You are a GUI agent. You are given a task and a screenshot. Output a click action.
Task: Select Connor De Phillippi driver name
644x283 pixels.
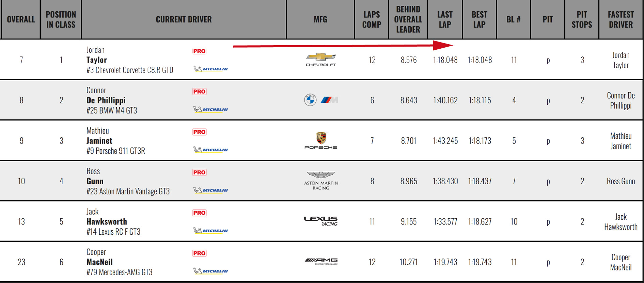pyautogui.click(x=106, y=100)
